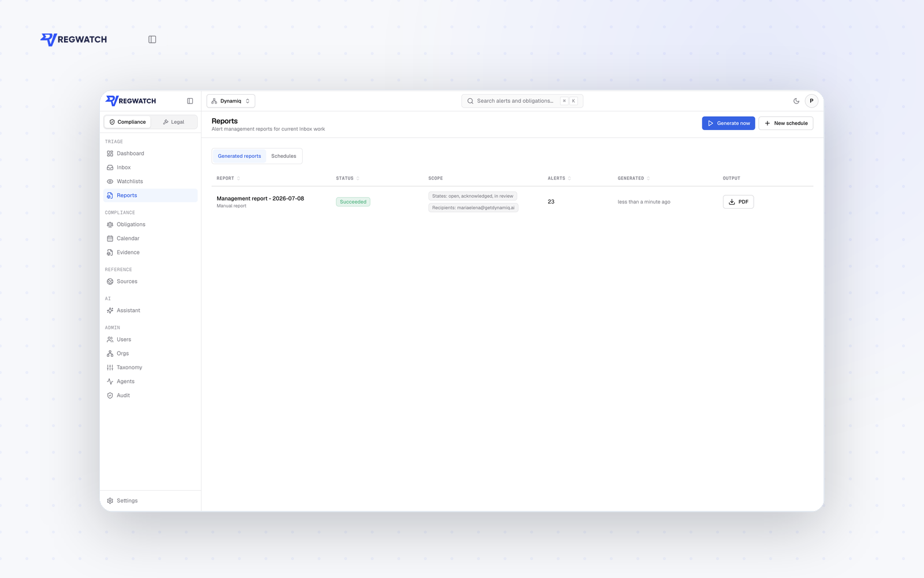This screenshot has width=924, height=578.
Task: Click the New schedule button
Action: [785, 123]
